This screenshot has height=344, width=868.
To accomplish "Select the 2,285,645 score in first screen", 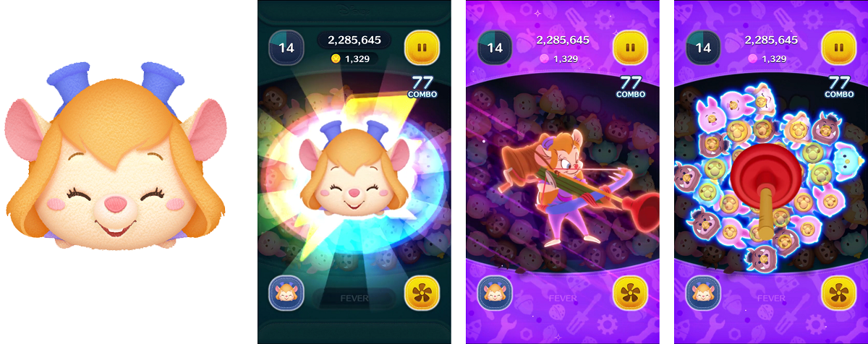I will click(354, 40).
